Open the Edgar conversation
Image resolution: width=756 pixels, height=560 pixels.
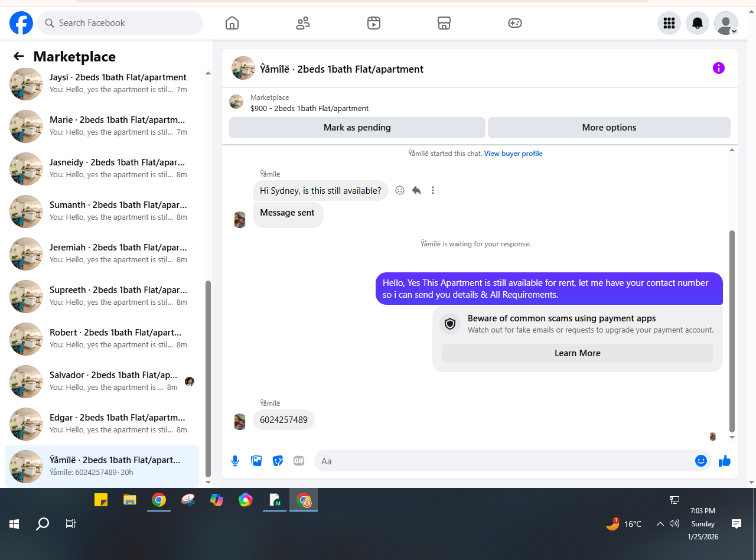(x=102, y=424)
